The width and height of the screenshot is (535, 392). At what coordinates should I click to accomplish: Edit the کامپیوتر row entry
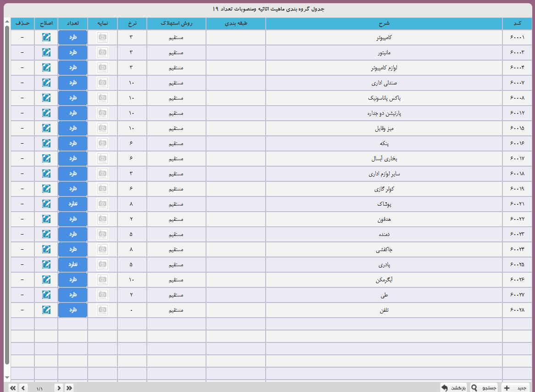(x=46, y=37)
